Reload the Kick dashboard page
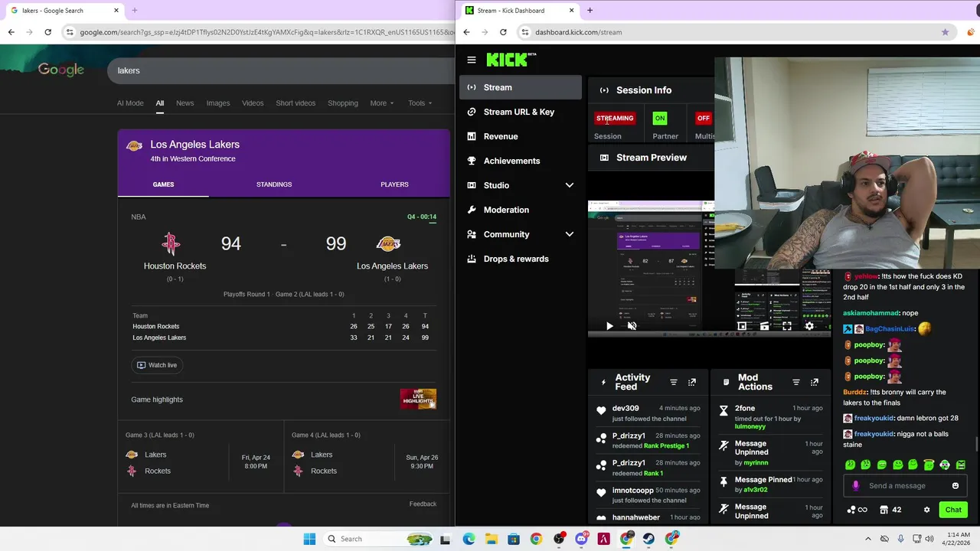980x551 pixels. [x=503, y=32]
